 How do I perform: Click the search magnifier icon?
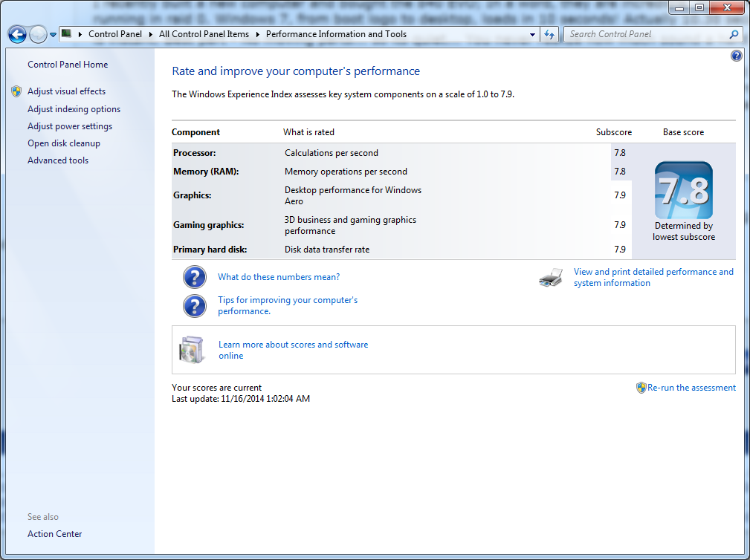pyautogui.click(x=734, y=34)
